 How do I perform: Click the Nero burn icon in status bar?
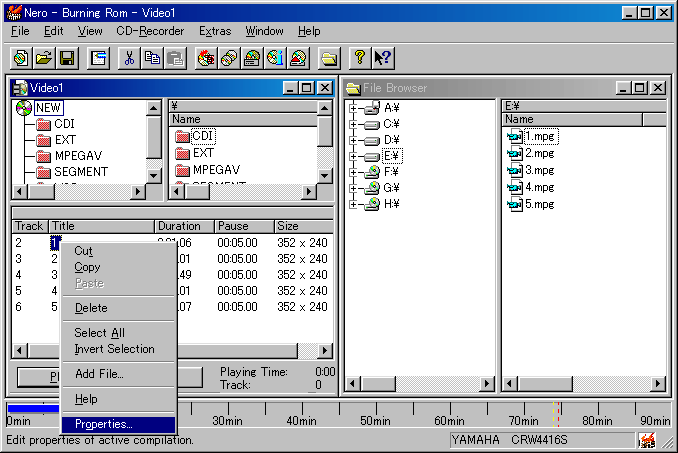click(647, 440)
